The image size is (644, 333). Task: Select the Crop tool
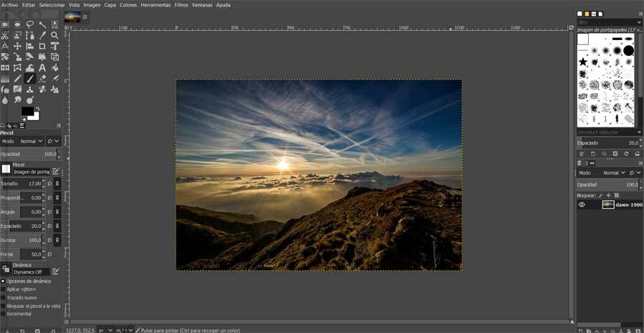(42, 47)
